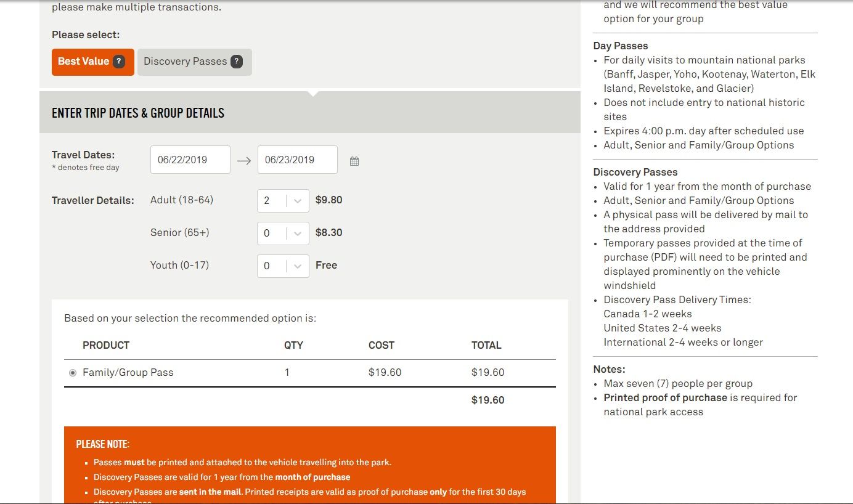Click the Best Value help question icon

point(119,62)
